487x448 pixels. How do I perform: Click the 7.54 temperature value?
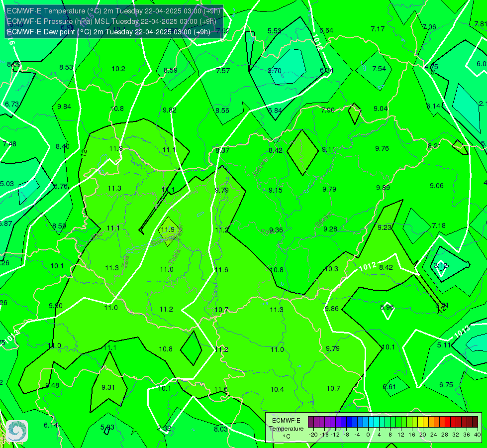click(379, 69)
